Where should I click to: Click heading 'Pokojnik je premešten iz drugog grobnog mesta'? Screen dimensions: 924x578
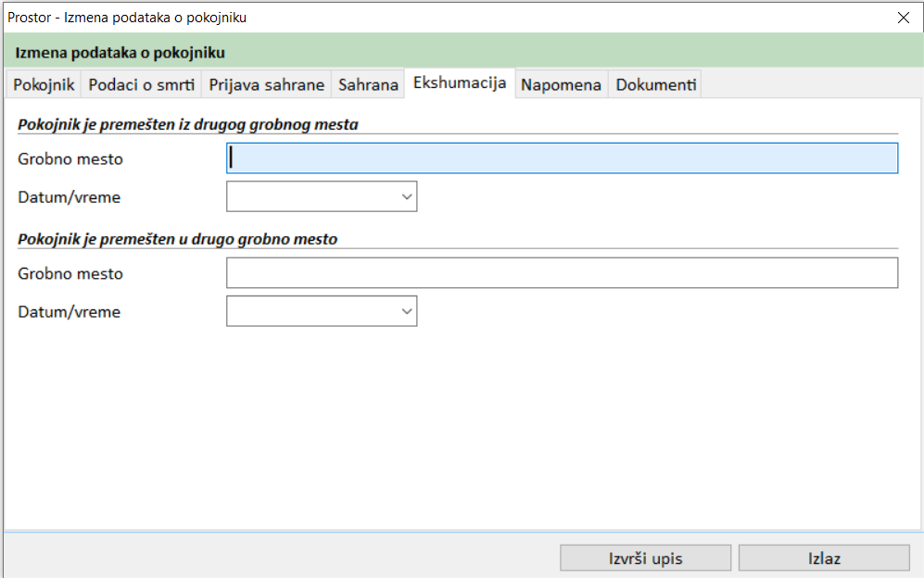click(187, 124)
